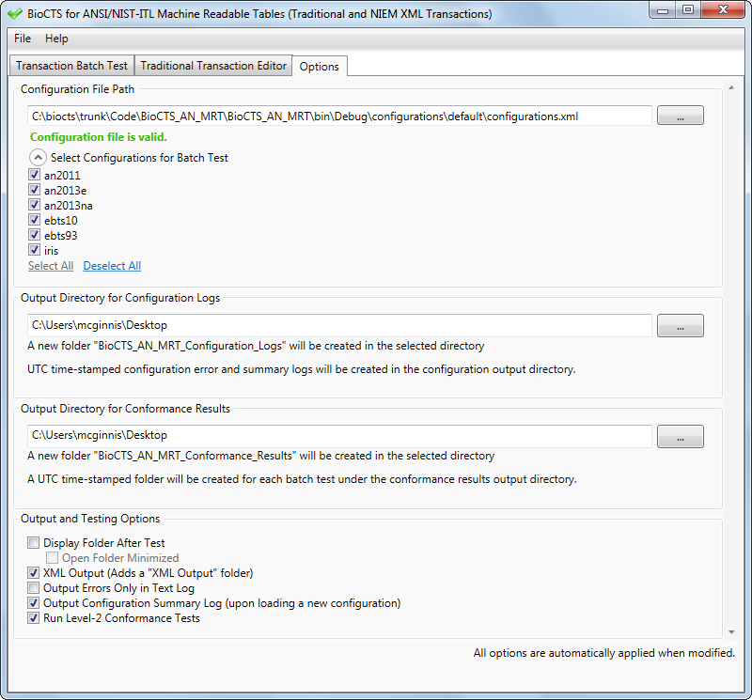This screenshot has width=752, height=700.
Task: Open the File menu
Action: [23, 39]
